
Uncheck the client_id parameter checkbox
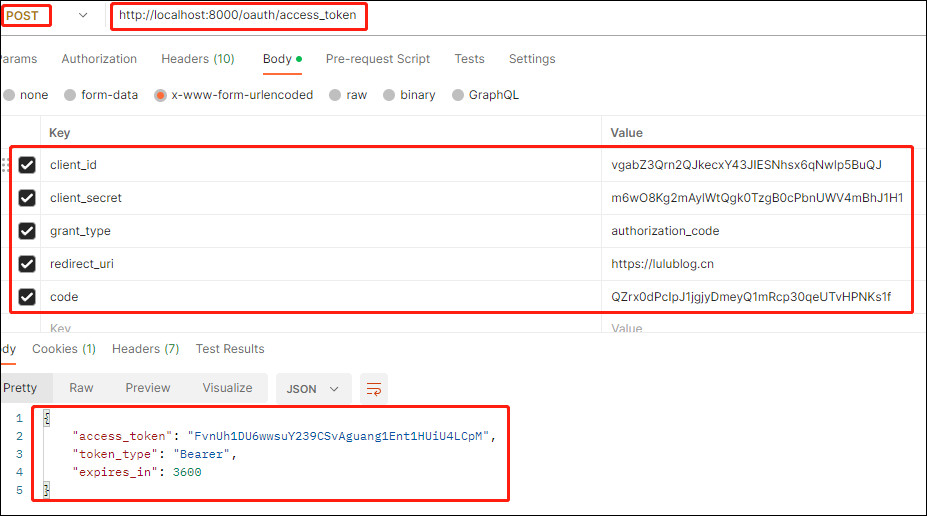click(x=27, y=165)
